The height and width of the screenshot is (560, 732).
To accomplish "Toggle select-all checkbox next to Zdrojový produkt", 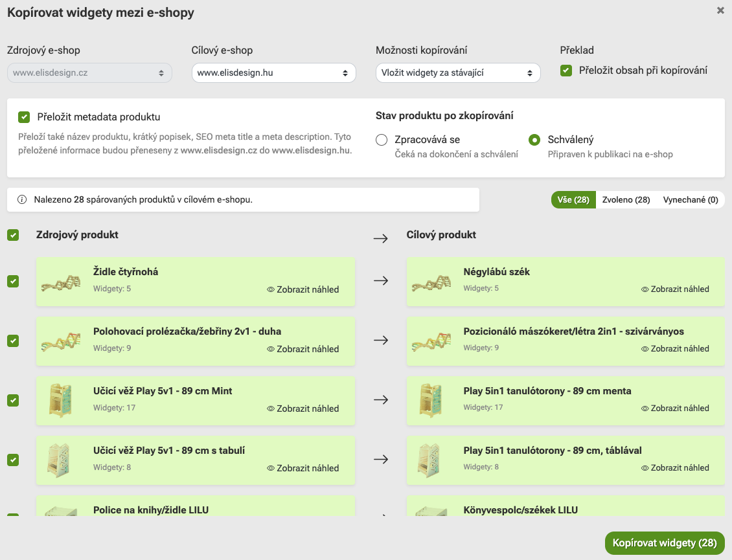I will coord(13,235).
